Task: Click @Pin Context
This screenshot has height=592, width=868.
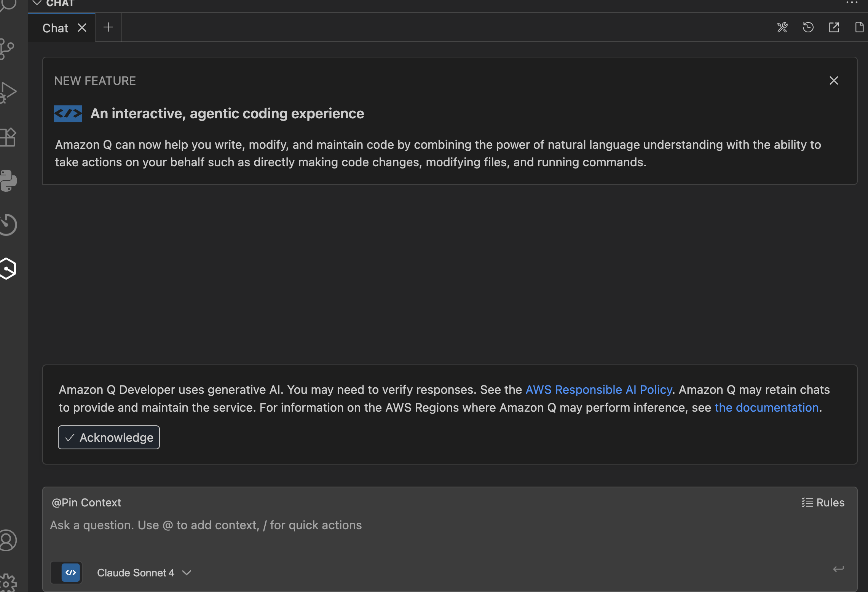Action: [x=86, y=503]
